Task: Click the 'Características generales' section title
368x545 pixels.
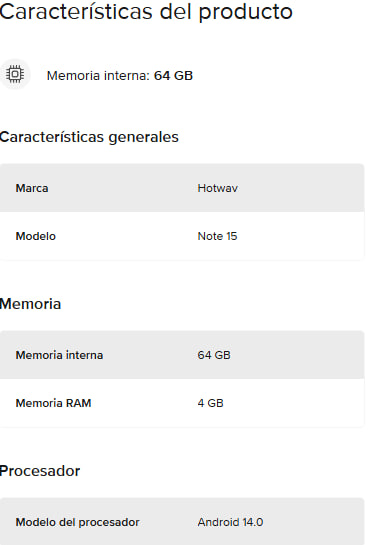Action: [89, 137]
